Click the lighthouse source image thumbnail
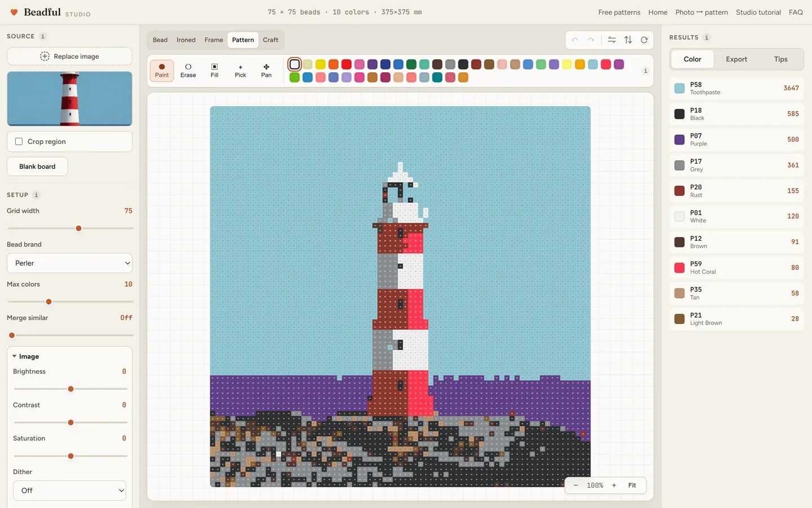Image resolution: width=812 pixels, height=508 pixels. point(69,99)
